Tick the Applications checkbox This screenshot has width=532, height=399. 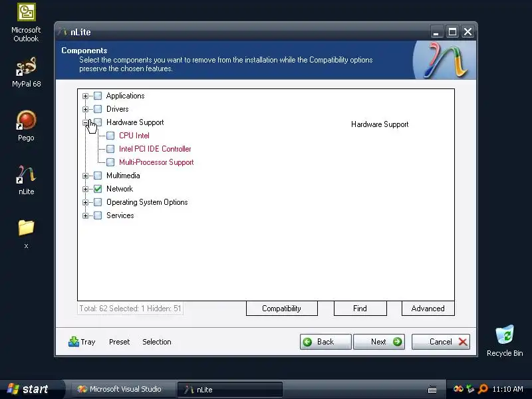click(98, 96)
